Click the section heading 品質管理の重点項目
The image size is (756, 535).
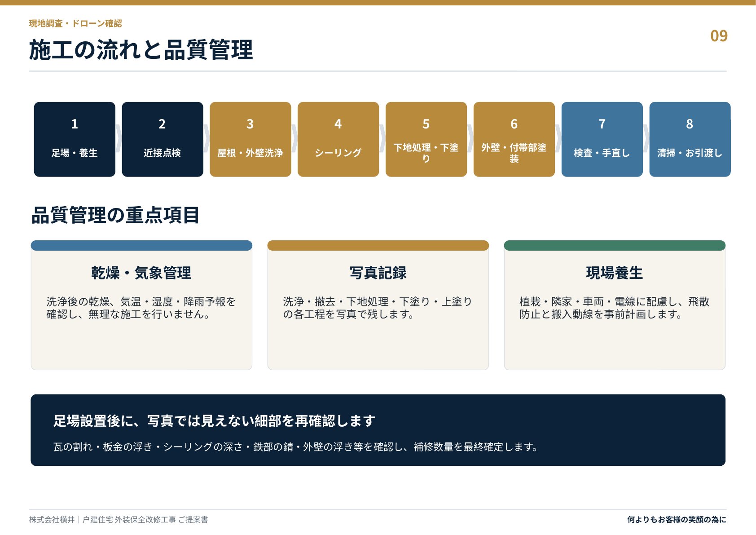[115, 215]
